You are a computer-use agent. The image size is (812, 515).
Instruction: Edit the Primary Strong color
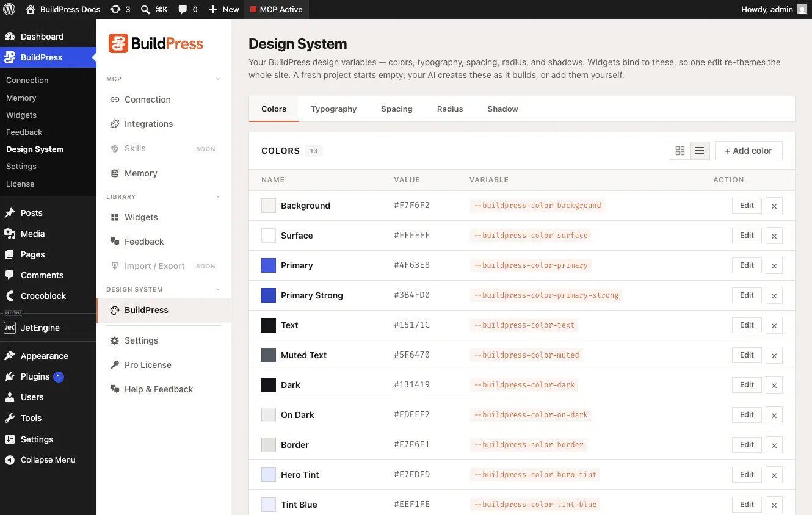(x=747, y=295)
